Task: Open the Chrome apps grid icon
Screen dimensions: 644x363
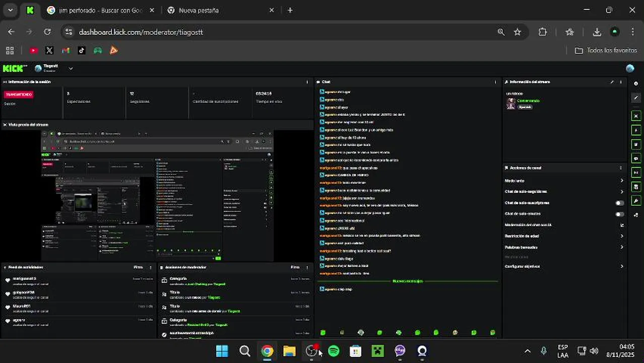Action: point(10,50)
